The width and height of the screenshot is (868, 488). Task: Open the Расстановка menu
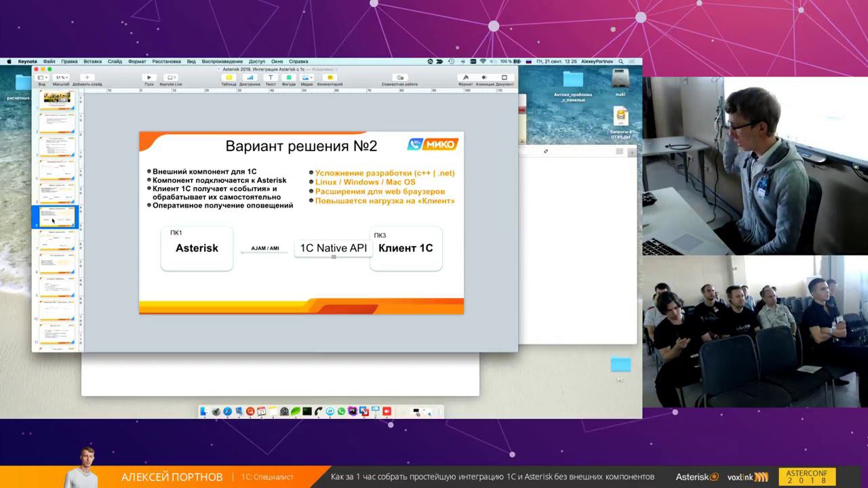pyautogui.click(x=167, y=61)
